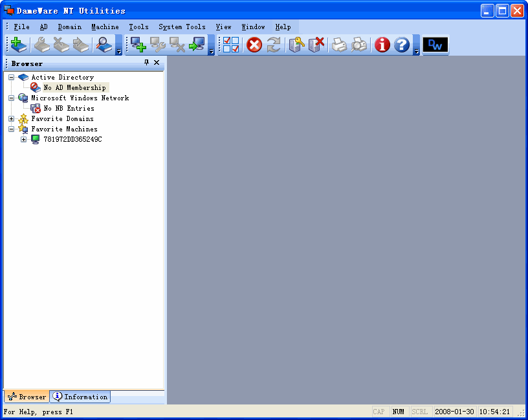Select the Microsoft Windows Network item
Screen dimensions: 528x420
(x=80, y=98)
